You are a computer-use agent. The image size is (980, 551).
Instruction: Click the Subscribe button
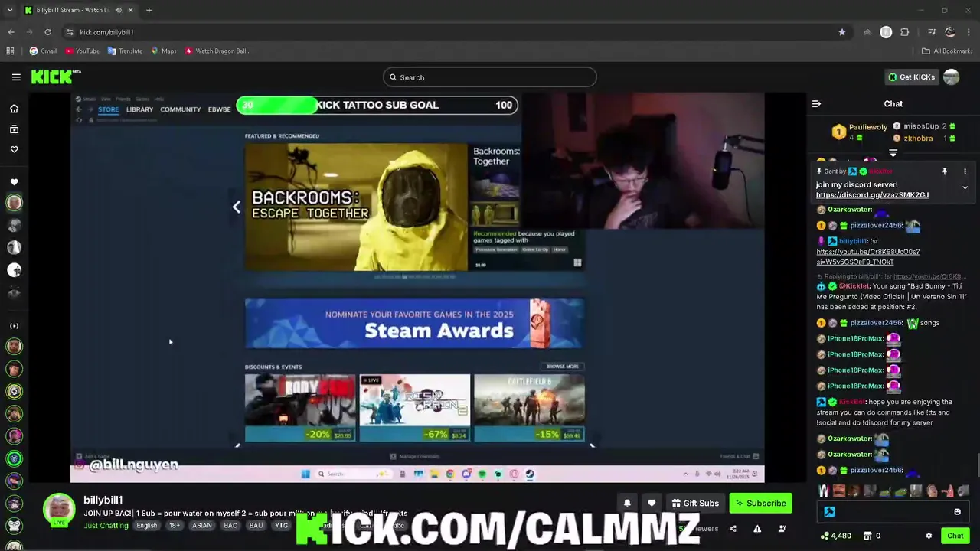760,503
